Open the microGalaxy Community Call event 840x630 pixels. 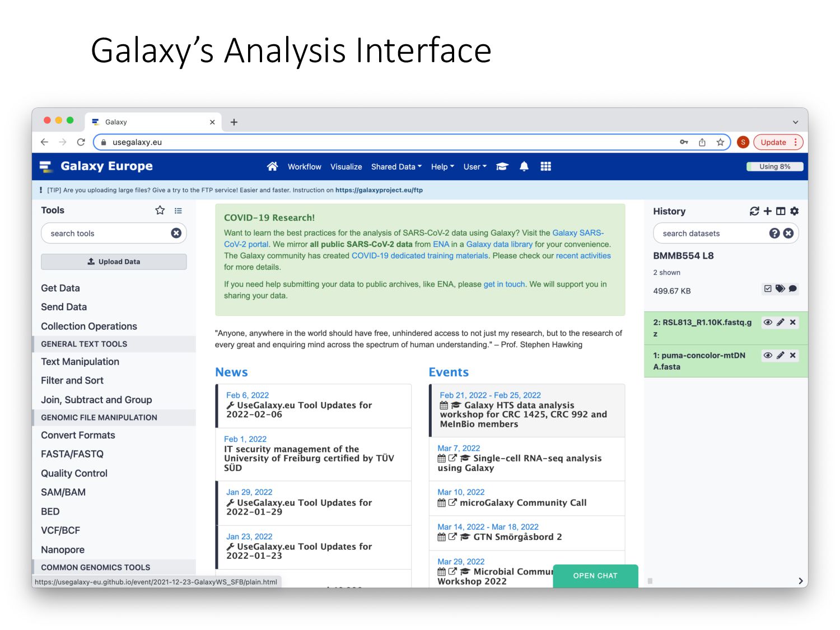(x=523, y=503)
